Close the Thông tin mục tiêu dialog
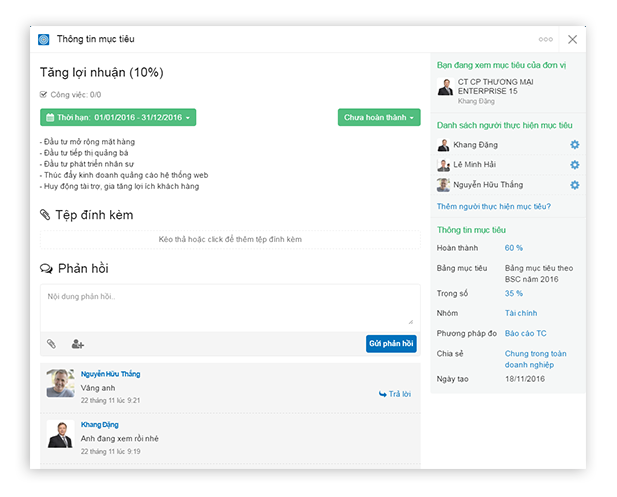The height and width of the screenshot is (497, 617). coord(572,40)
